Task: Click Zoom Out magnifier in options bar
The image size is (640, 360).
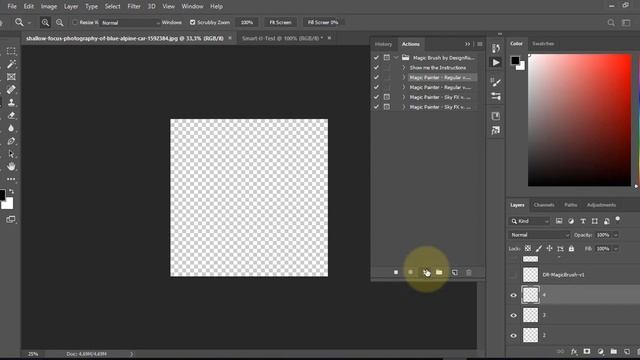Action: coord(60,23)
